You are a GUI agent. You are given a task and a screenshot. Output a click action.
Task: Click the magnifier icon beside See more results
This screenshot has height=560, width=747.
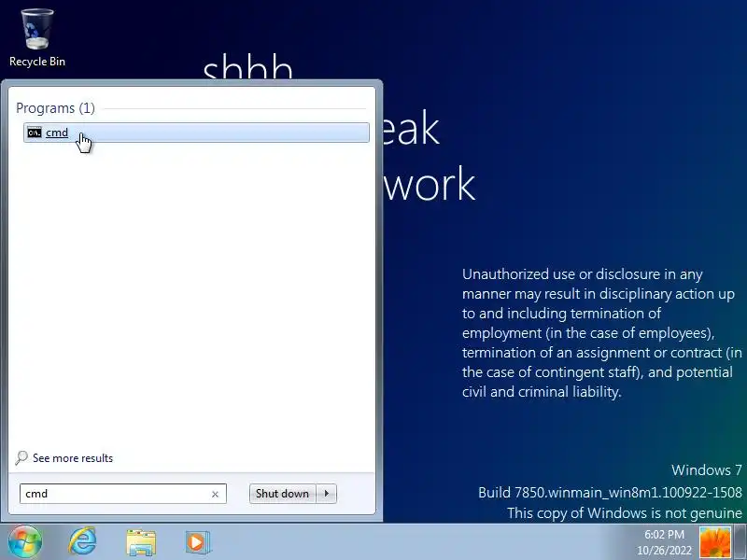pos(21,458)
